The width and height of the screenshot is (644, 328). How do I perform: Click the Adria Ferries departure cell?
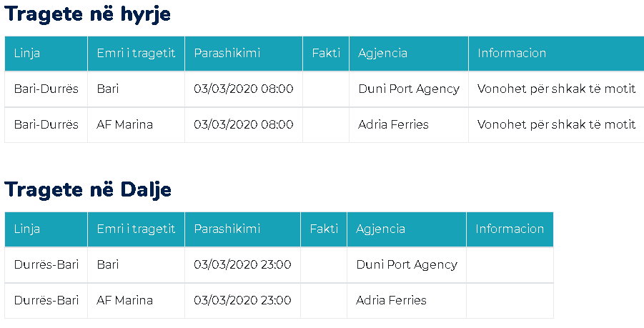391,301
